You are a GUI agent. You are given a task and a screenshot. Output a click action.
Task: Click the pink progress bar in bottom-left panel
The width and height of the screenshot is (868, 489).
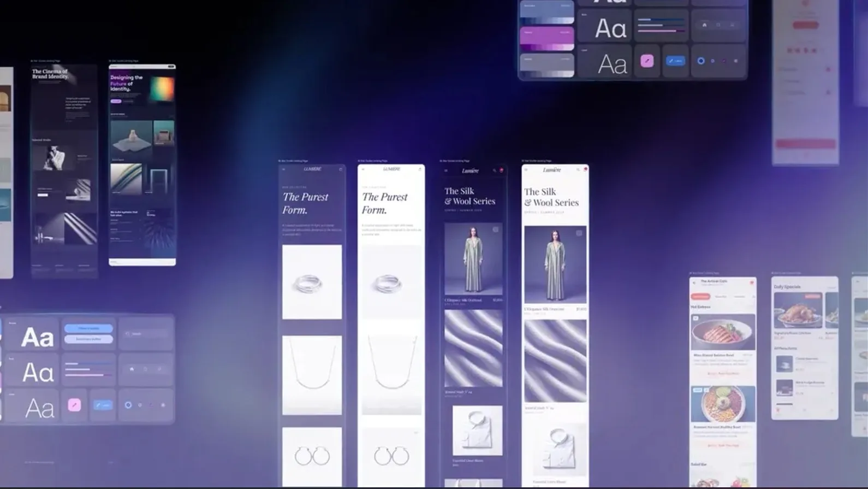click(x=84, y=375)
